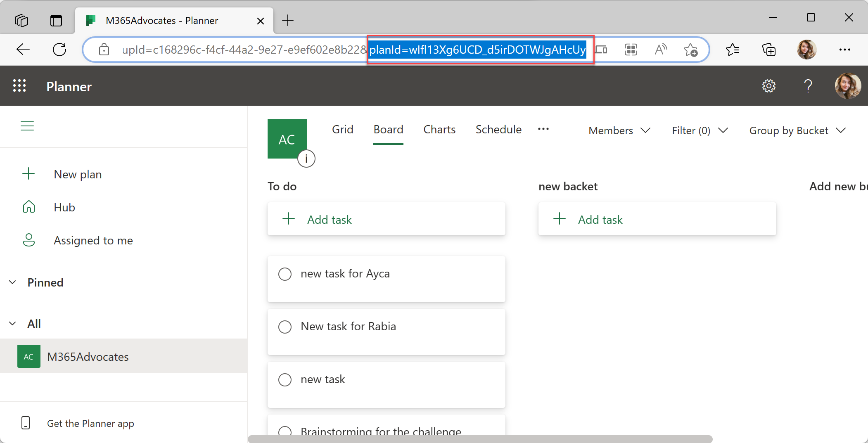The image size is (868, 443).
Task: Click the browser back arrow
Action: click(23, 50)
